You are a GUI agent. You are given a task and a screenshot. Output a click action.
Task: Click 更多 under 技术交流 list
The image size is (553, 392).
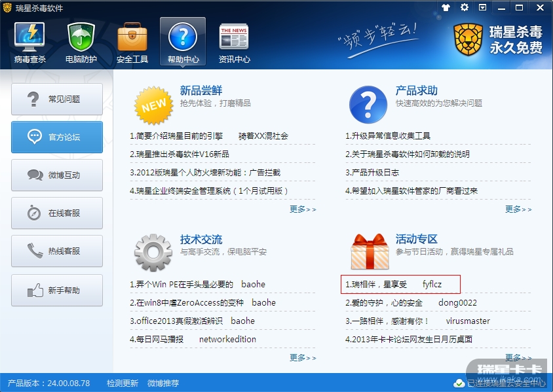coord(303,358)
